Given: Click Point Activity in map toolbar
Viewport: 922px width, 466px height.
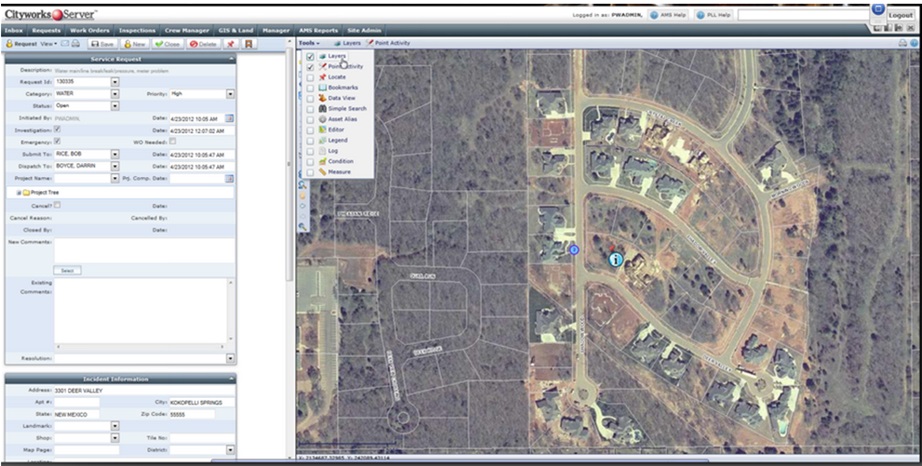Looking at the screenshot, I should 388,43.
